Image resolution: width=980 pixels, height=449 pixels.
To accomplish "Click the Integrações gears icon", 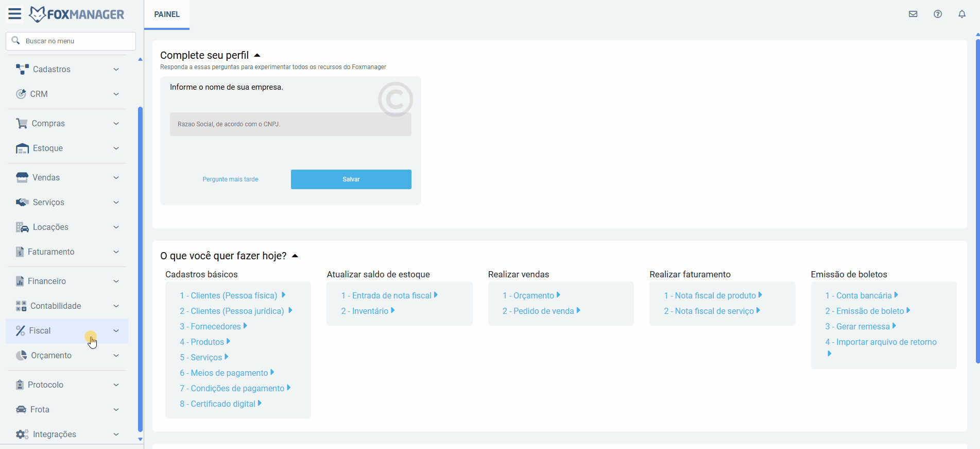I will pyautogui.click(x=22, y=435).
